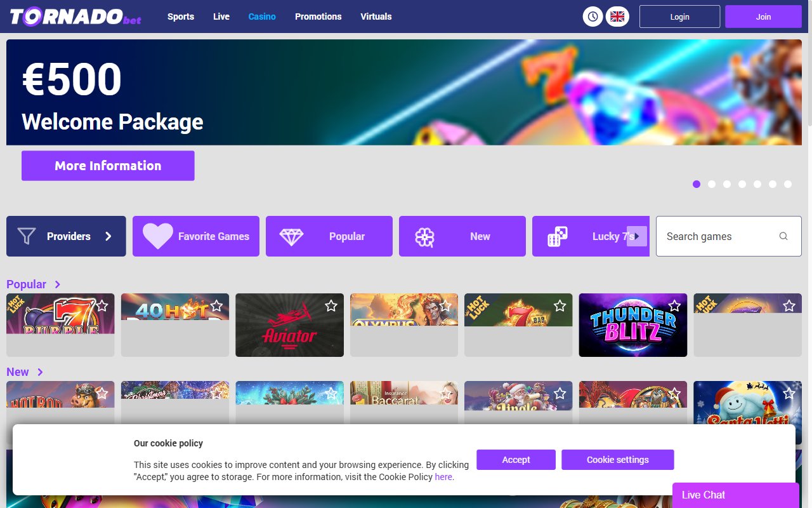Click the €500 Welcome Package banner
812x508 pixels.
pos(404,92)
